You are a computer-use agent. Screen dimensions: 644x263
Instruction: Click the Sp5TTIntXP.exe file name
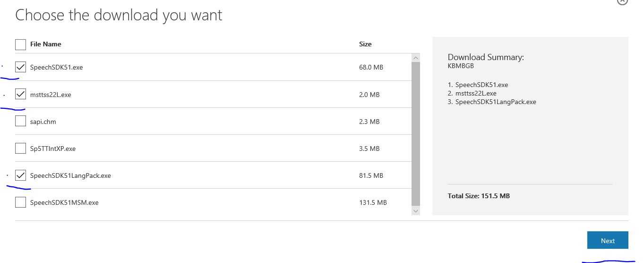click(53, 149)
